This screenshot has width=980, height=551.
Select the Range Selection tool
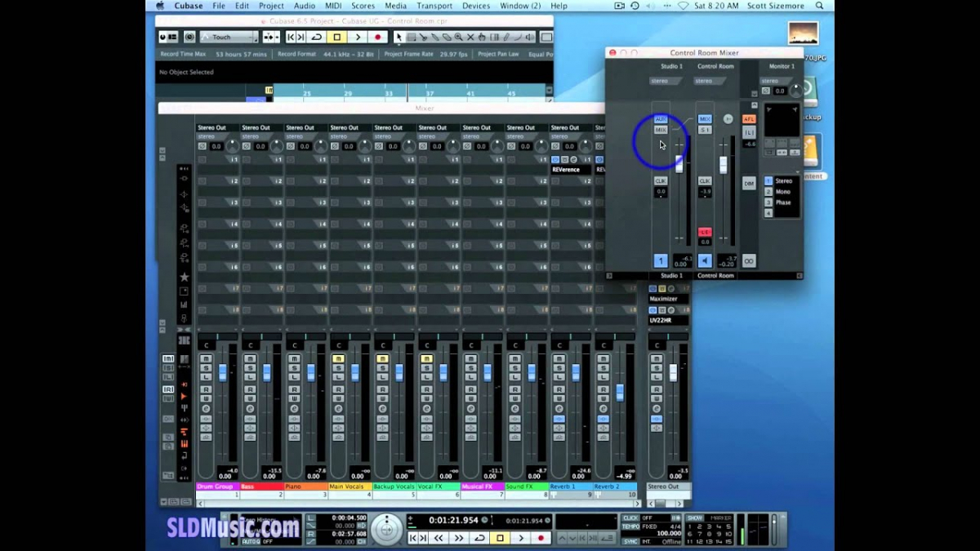pyautogui.click(x=411, y=38)
